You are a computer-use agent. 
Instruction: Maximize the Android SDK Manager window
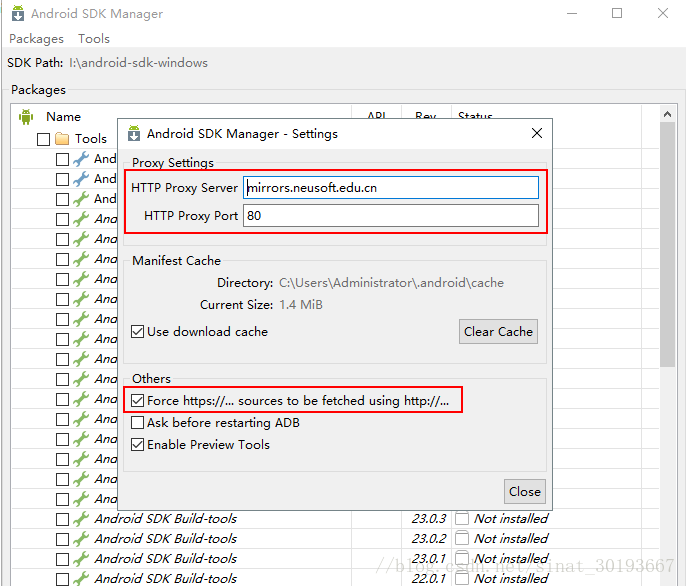pos(617,14)
